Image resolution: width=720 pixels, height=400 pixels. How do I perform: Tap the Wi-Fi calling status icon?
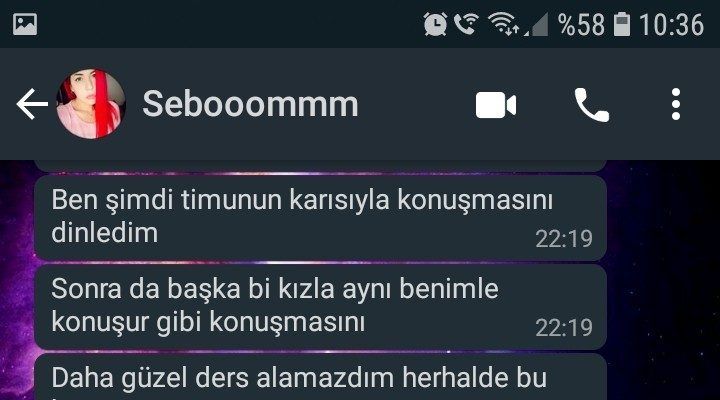point(466,24)
